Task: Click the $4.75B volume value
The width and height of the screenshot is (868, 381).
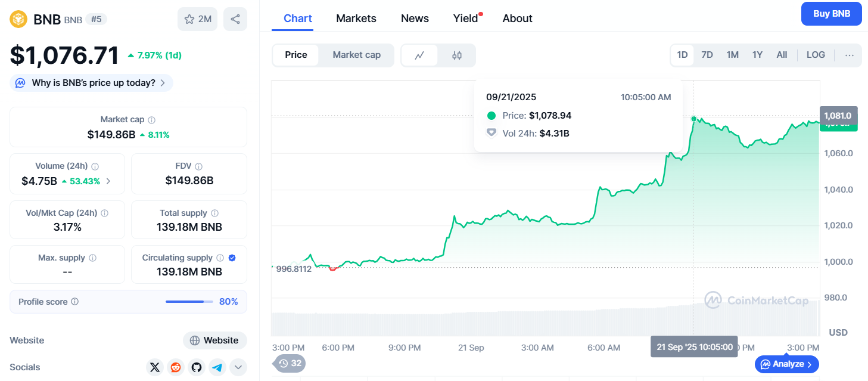Action: pos(39,181)
